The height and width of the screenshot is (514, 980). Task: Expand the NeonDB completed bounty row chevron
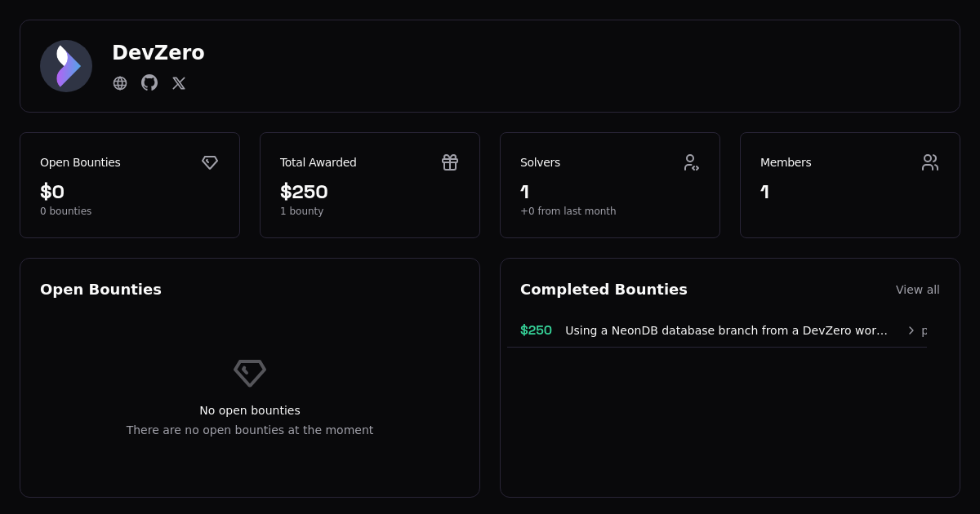click(x=911, y=330)
